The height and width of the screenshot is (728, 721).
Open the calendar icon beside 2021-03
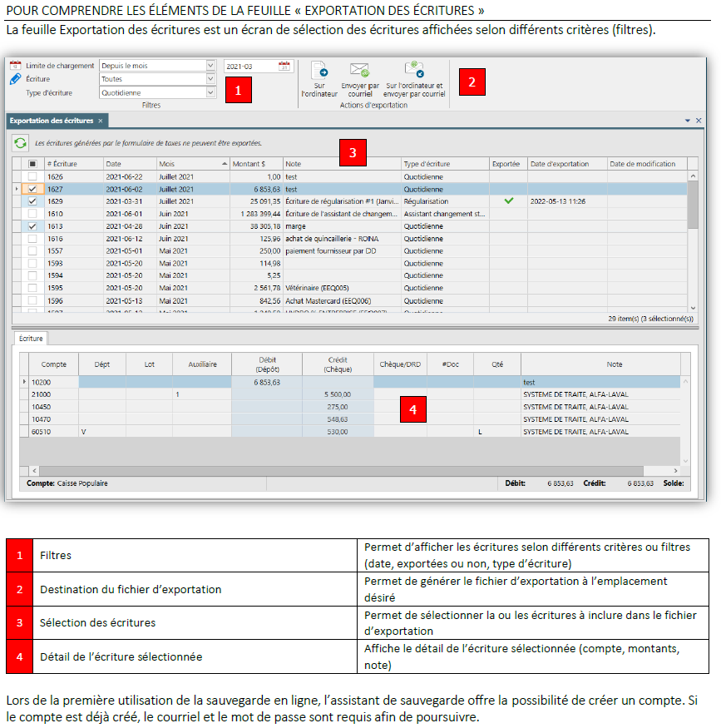(x=284, y=66)
